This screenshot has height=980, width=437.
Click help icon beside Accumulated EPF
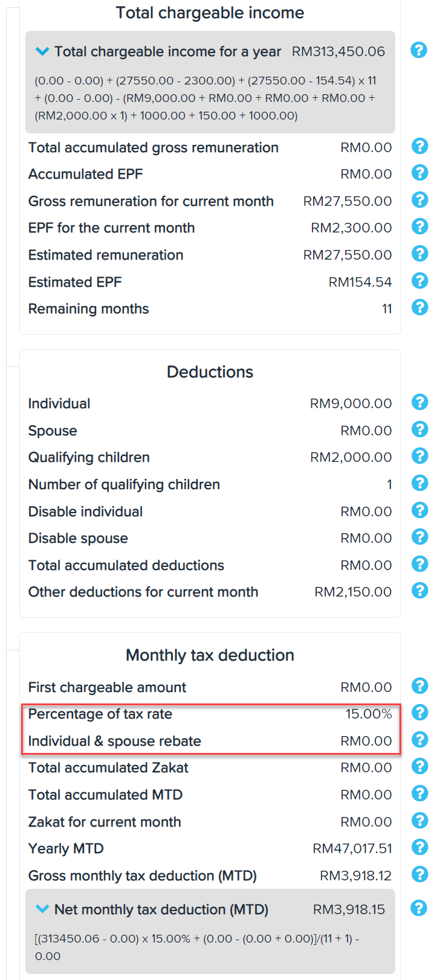click(419, 173)
